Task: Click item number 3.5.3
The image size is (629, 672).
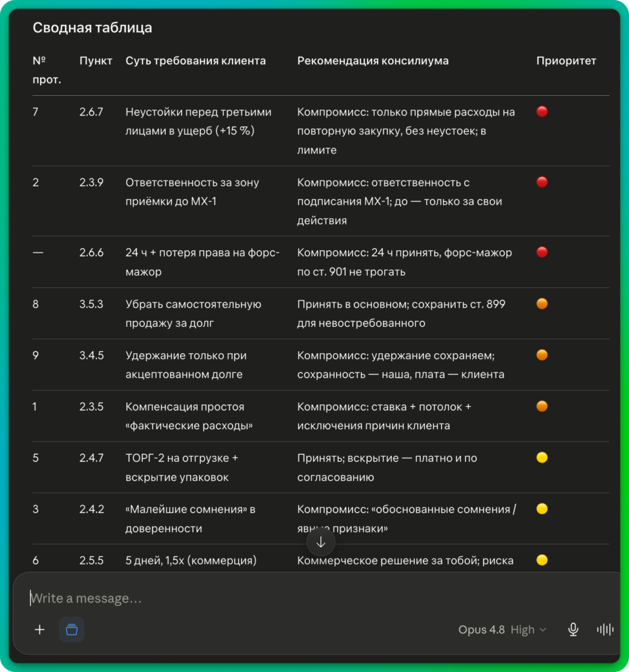Action: (x=91, y=304)
